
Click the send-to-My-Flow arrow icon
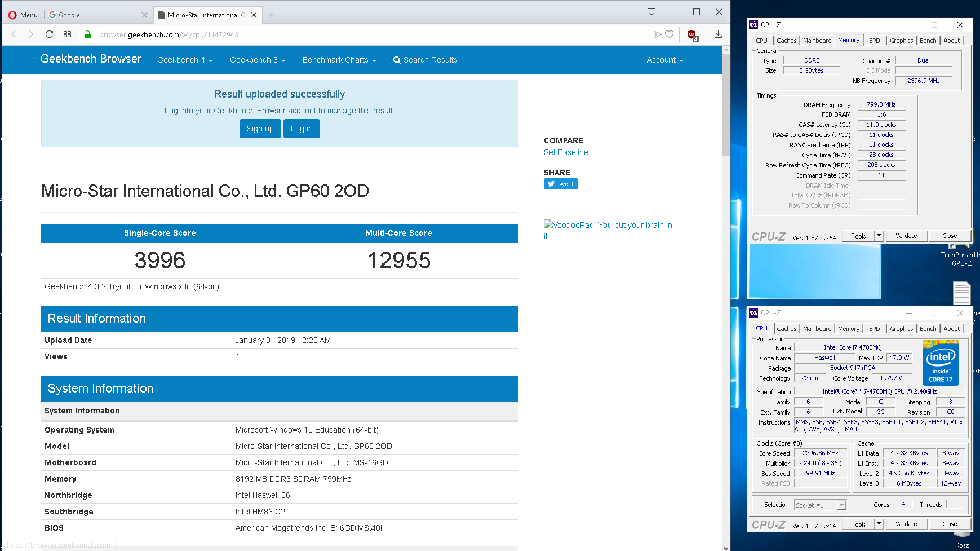pos(657,34)
